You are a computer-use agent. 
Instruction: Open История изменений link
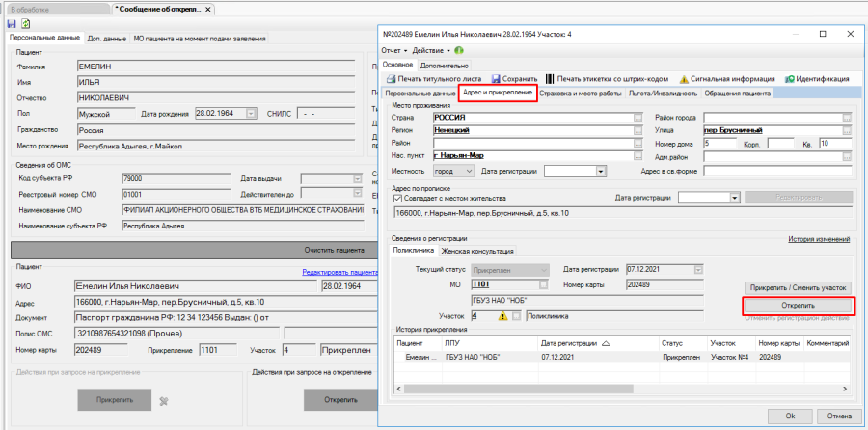[818, 238]
